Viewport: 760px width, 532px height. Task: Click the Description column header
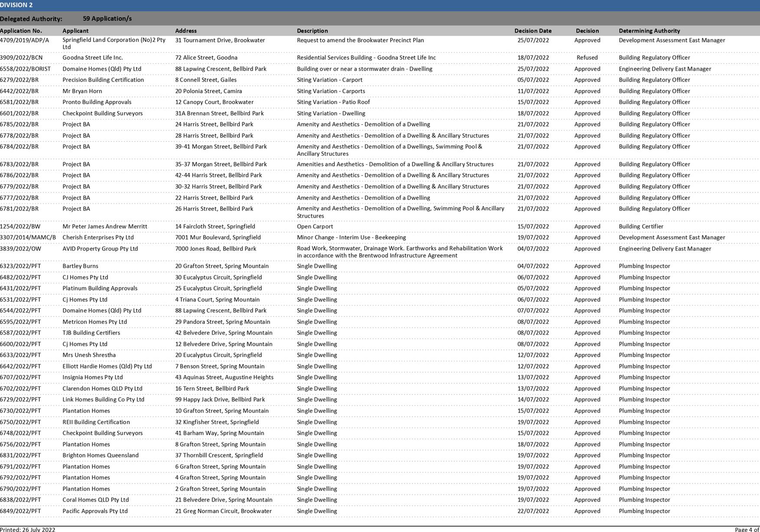click(x=312, y=31)
